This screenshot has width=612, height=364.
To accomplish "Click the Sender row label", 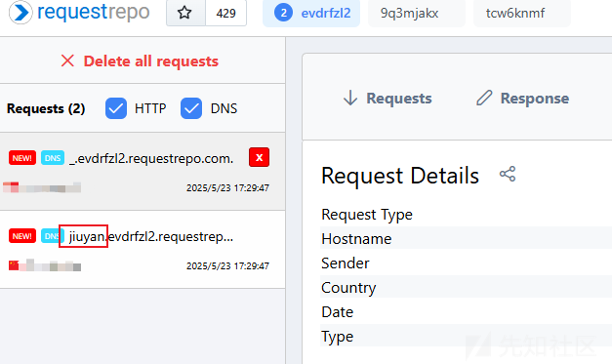I will (x=345, y=263).
